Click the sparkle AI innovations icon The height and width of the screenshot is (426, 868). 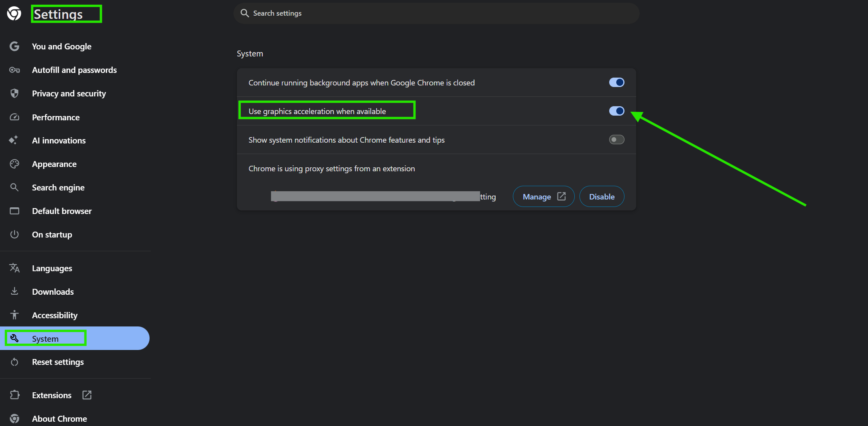tap(14, 140)
